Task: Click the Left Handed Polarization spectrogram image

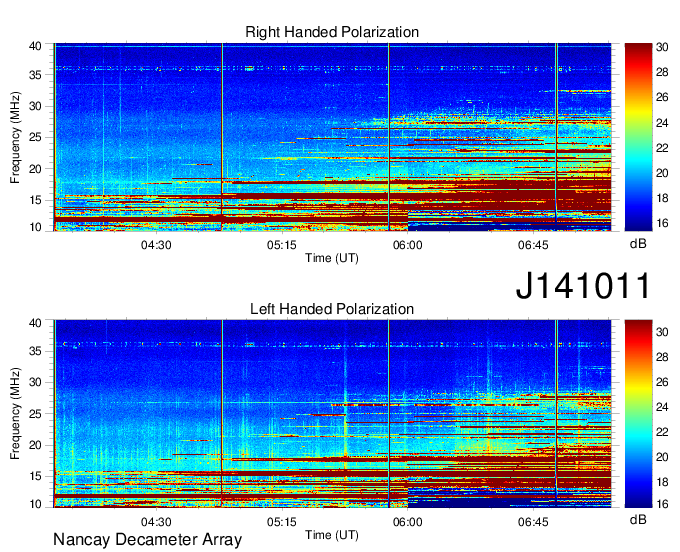Action: tap(332, 414)
